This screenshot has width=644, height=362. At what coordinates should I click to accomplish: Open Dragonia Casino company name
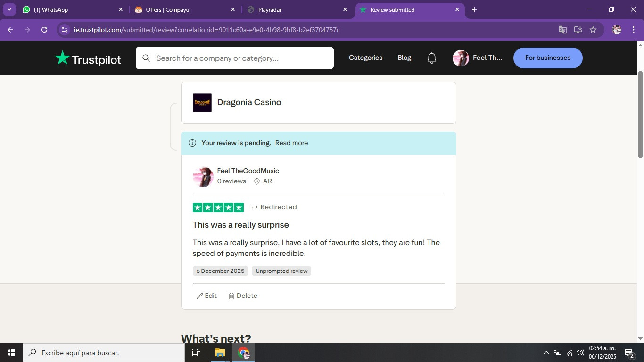(249, 103)
